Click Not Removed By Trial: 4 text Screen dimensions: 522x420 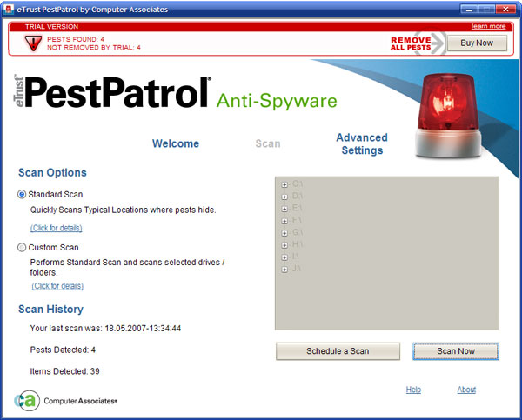pyautogui.click(x=94, y=48)
